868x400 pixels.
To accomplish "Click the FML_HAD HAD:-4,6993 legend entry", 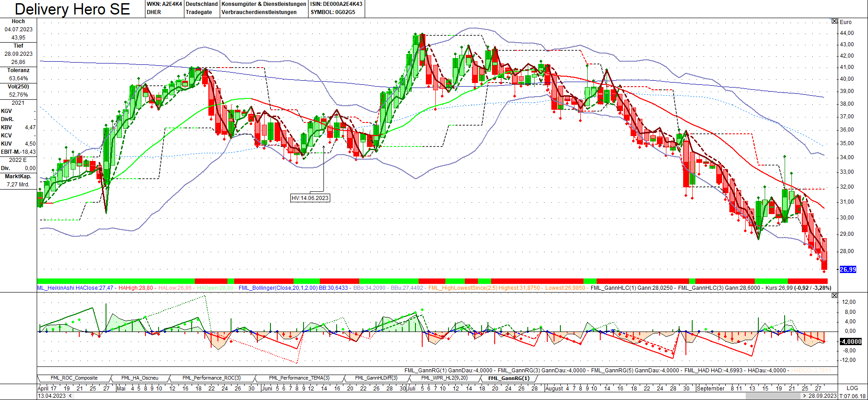I will point(714,371).
